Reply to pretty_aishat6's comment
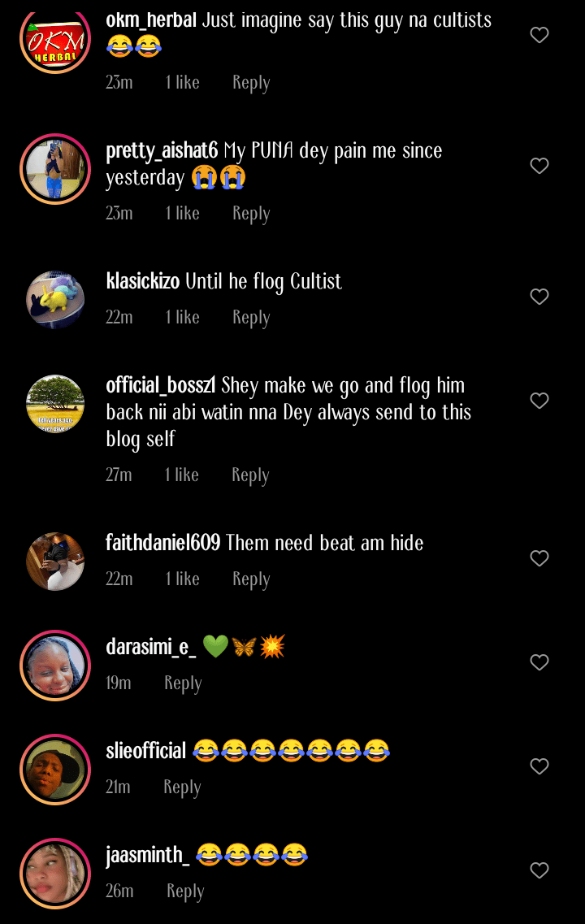This screenshot has width=585, height=924. [251, 214]
